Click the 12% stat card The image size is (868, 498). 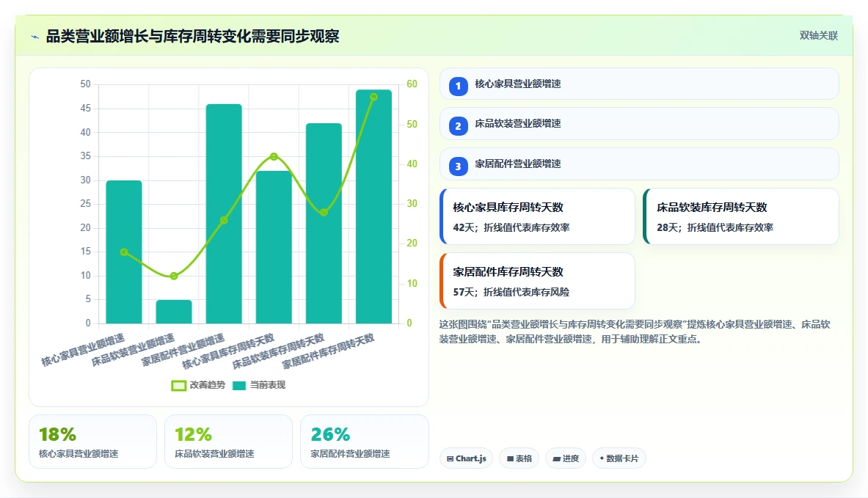228,442
